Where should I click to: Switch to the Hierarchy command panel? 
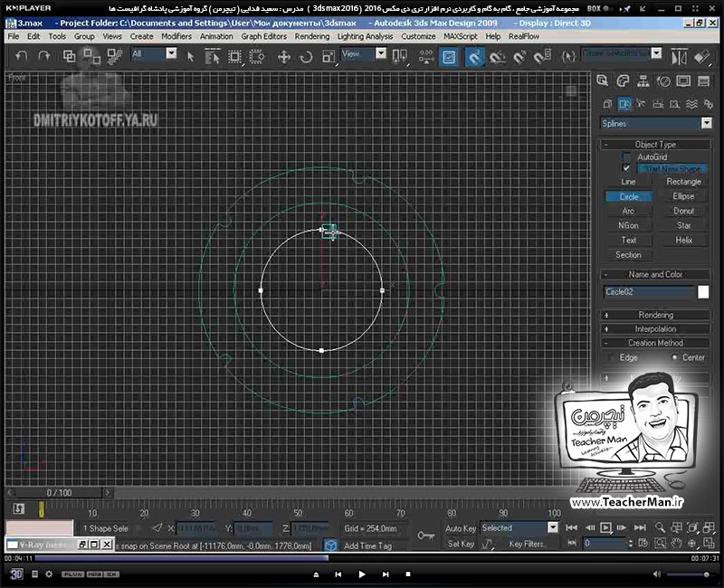click(x=643, y=81)
